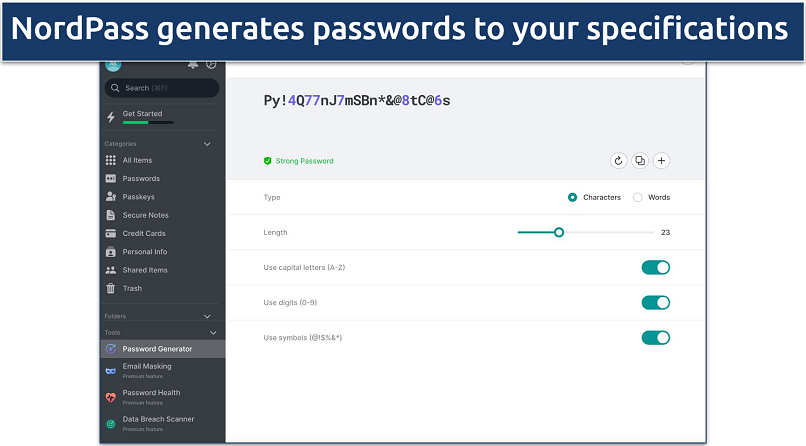This screenshot has width=806, height=446.
Task: Turn off Use symbols switch
Action: click(x=655, y=337)
